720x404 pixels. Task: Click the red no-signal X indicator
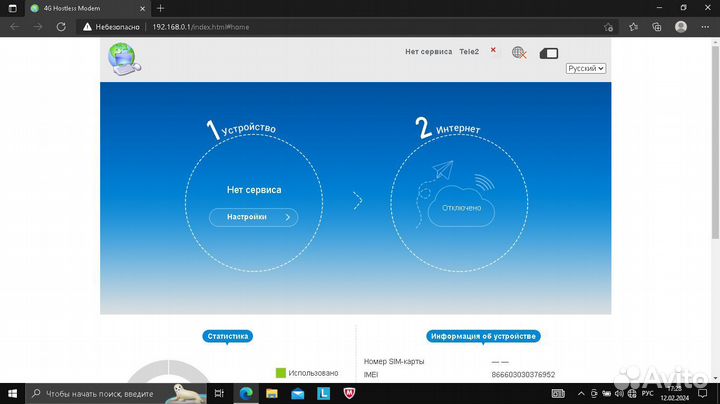click(493, 50)
